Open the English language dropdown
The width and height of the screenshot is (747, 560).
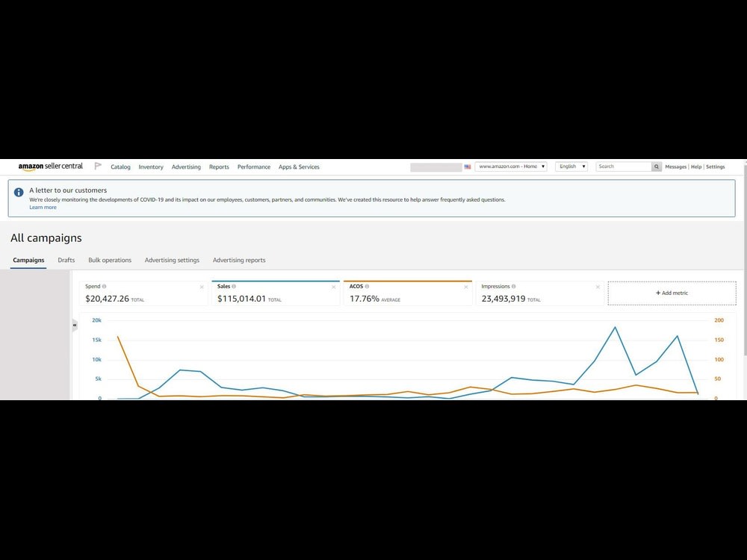(x=571, y=167)
